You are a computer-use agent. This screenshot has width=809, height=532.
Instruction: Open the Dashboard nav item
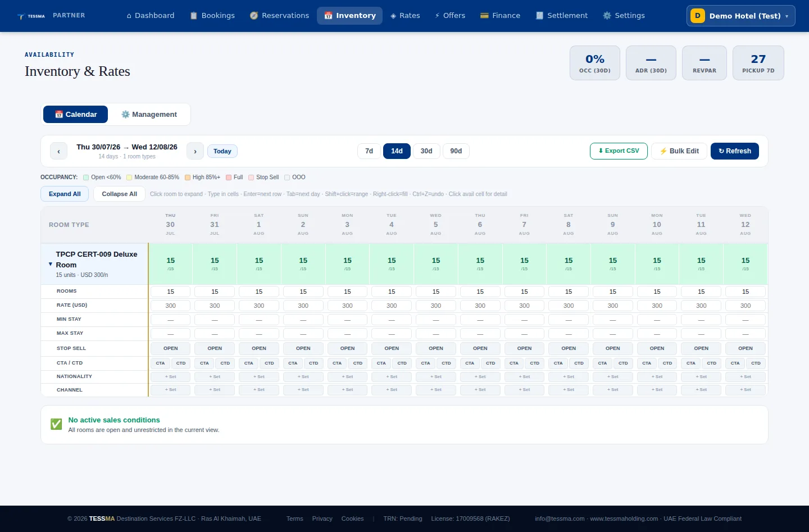[151, 16]
